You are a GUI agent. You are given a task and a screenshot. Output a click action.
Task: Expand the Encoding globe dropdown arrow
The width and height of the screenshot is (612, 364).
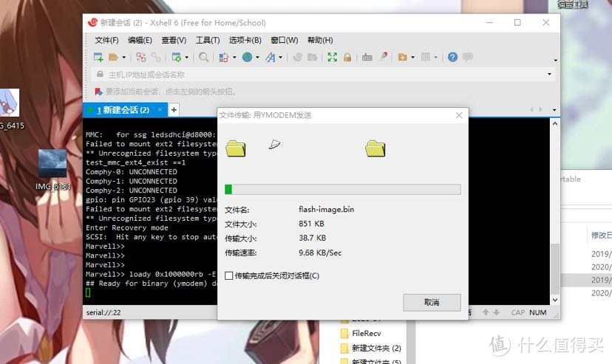(257, 58)
